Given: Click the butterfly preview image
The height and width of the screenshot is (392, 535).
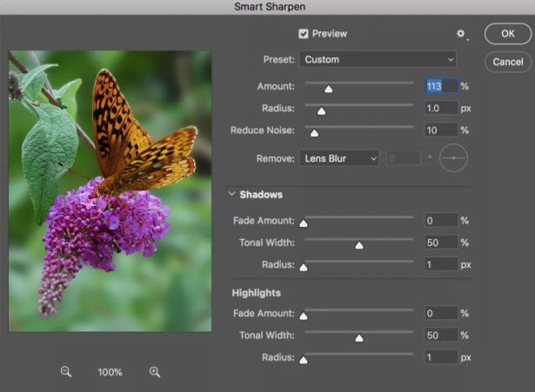Looking at the screenshot, I should [x=110, y=191].
